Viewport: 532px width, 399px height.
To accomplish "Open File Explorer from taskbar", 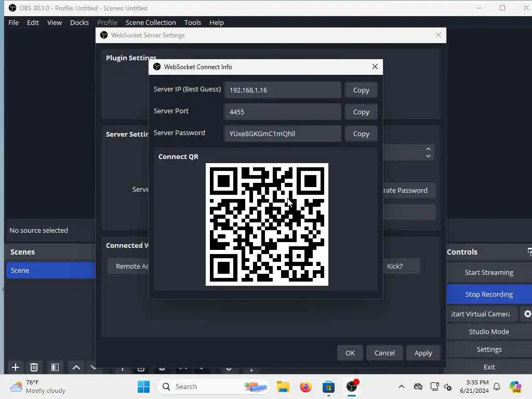I will click(x=283, y=387).
